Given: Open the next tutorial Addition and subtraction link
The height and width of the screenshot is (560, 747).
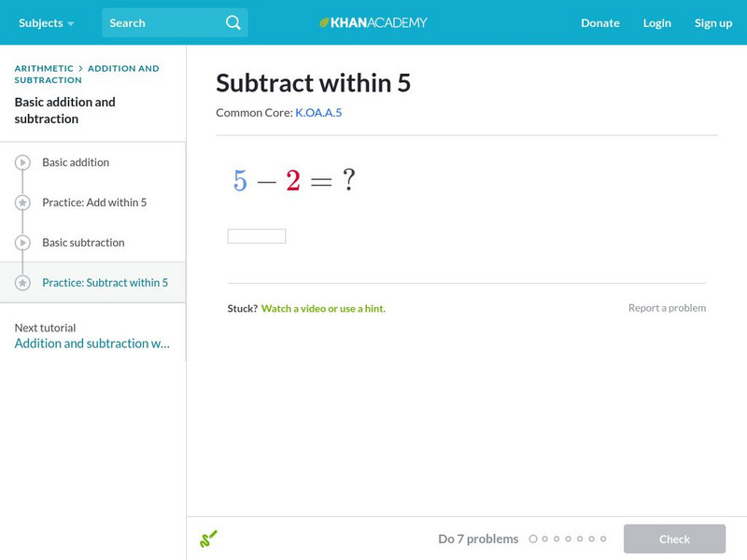Looking at the screenshot, I should click(x=92, y=343).
